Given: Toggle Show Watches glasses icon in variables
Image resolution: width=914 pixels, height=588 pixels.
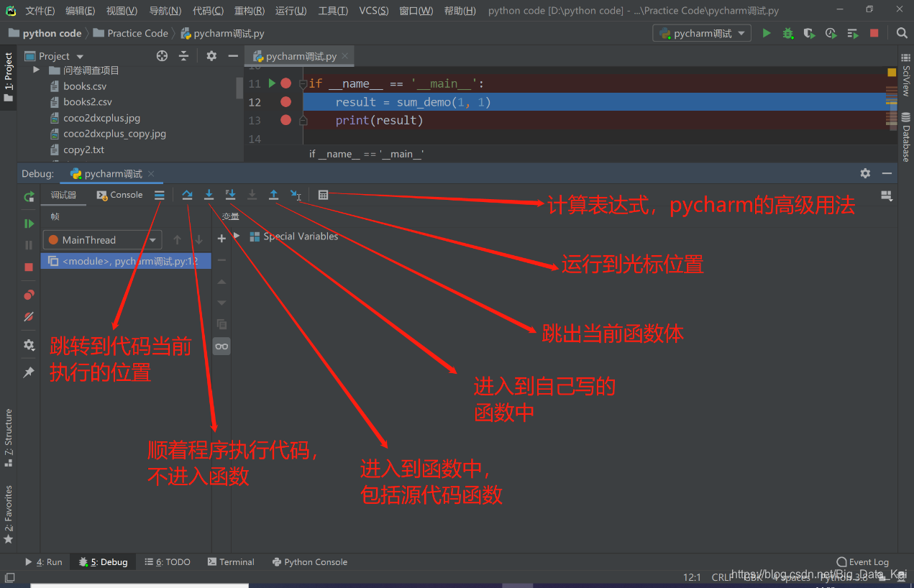Looking at the screenshot, I should (221, 346).
